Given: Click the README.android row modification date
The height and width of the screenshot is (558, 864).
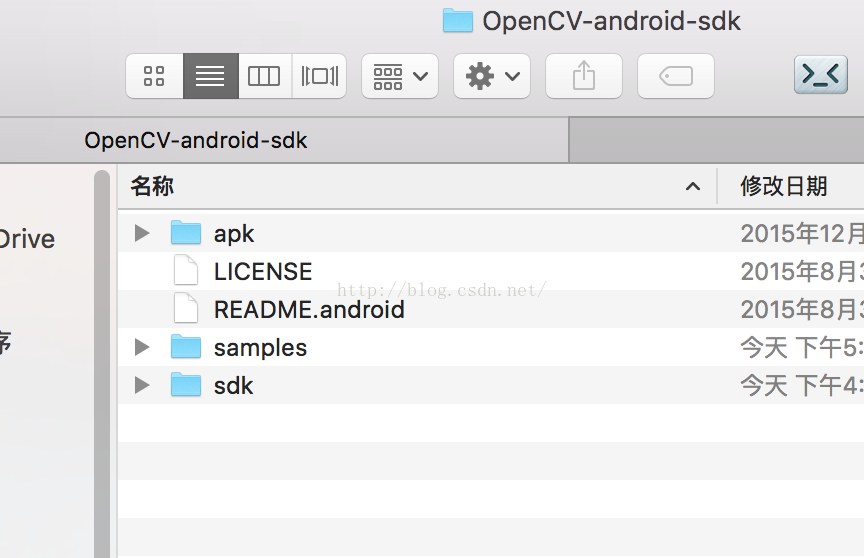Looking at the screenshot, I should click(x=802, y=310).
